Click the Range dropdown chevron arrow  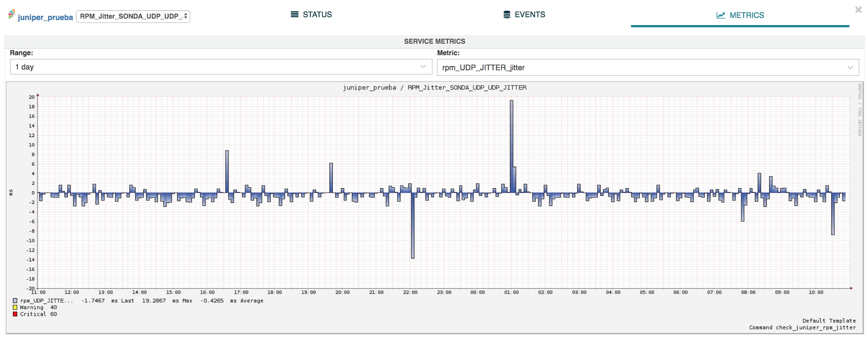click(x=423, y=67)
